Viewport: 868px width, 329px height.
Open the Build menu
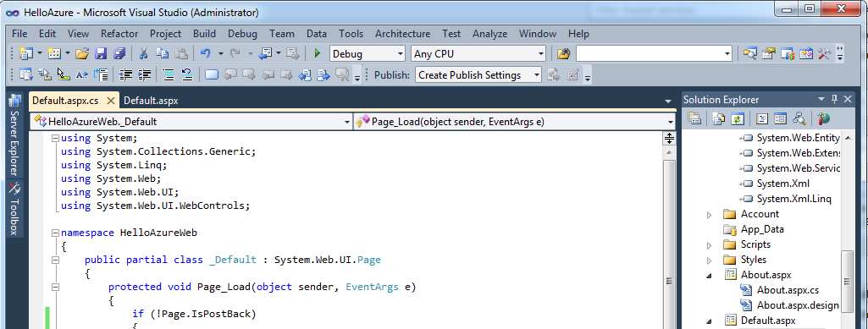tap(204, 34)
